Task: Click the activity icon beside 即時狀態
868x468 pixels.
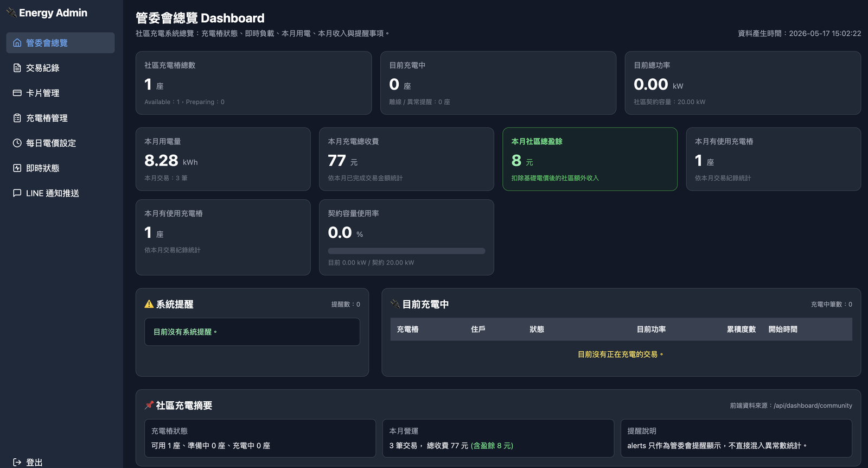Action: (x=17, y=168)
